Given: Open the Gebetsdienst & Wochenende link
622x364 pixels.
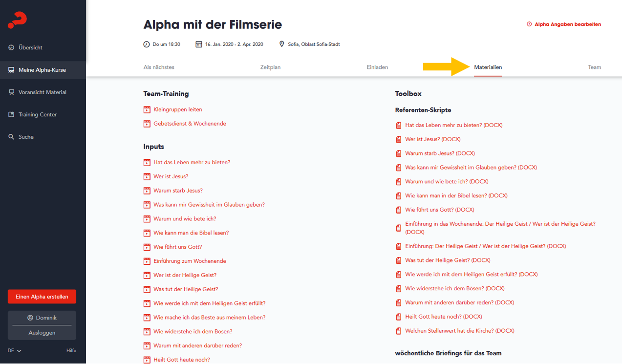Looking at the screenshot, I should point(190,124).
